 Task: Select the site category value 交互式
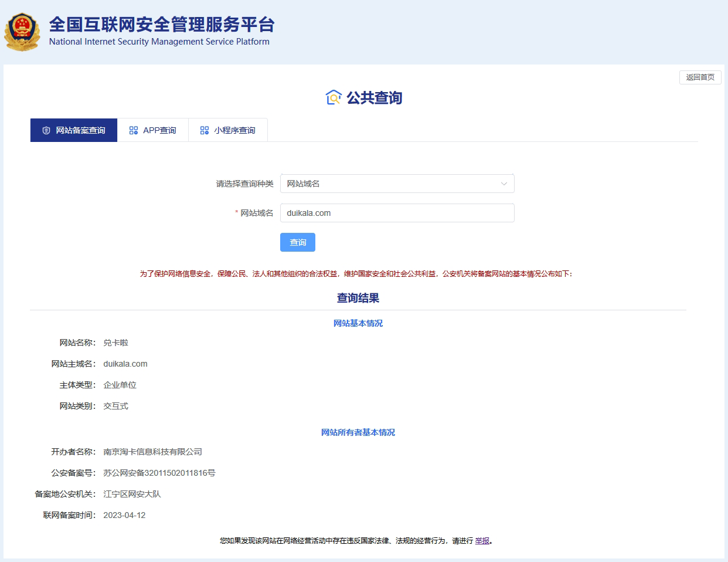click(116, 406)
